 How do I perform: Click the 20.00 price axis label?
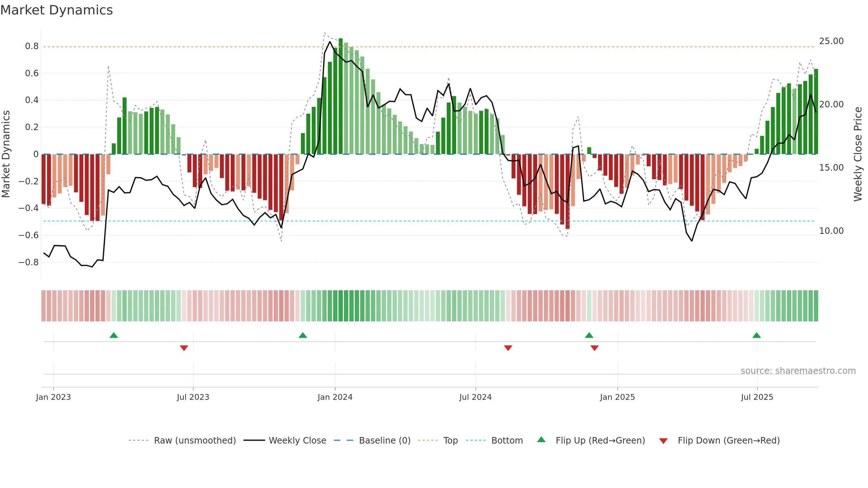(831, 104)
